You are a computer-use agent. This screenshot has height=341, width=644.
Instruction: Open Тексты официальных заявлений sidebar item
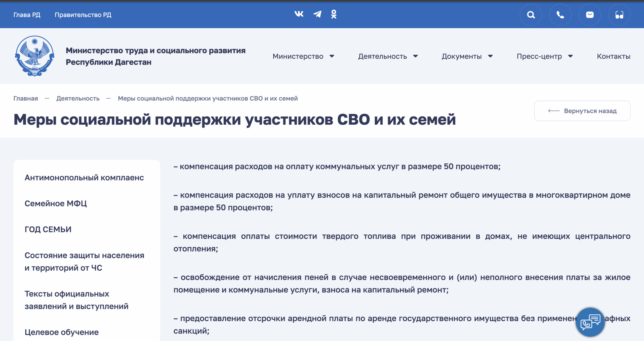click(x=76, y=300)
